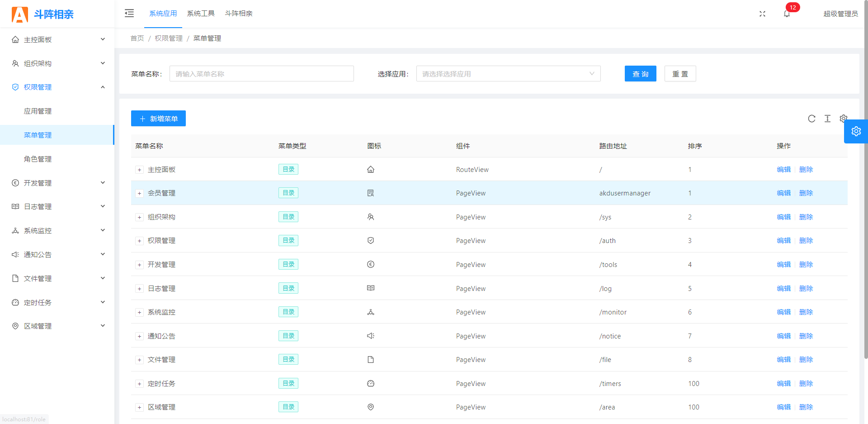Screen dimensions: 868x424
Task: Click 编辑 link for the 日志管理 row
Action: click(783, 289)
